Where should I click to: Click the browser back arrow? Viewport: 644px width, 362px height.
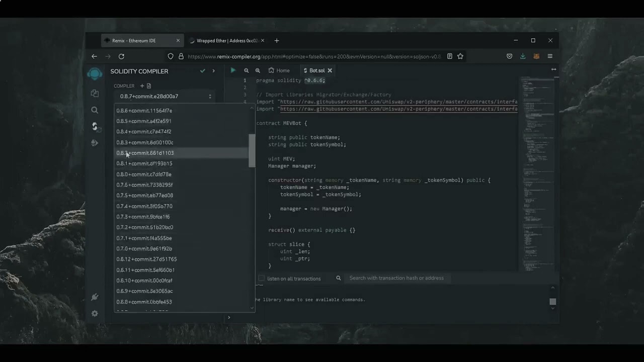click(x=94, y=56)
